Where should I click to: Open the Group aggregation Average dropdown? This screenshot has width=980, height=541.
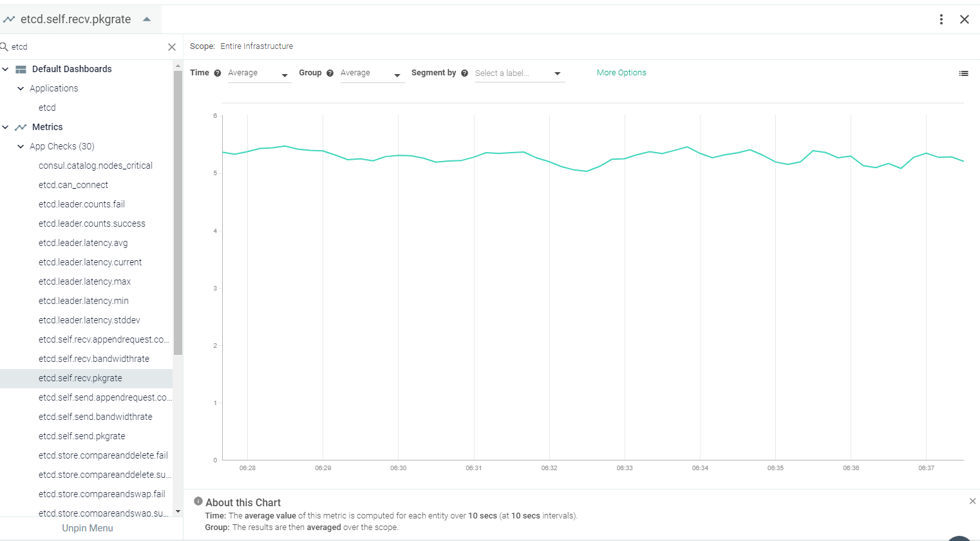(x=371, y=73)
